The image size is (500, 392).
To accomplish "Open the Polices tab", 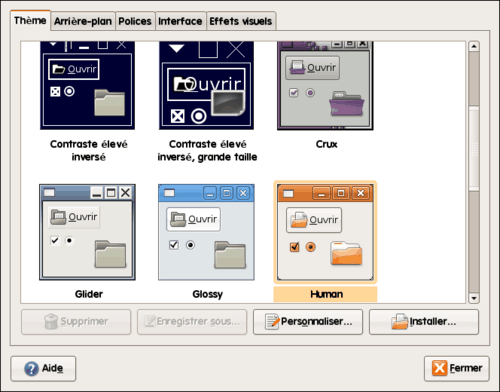I will point(135,21).
